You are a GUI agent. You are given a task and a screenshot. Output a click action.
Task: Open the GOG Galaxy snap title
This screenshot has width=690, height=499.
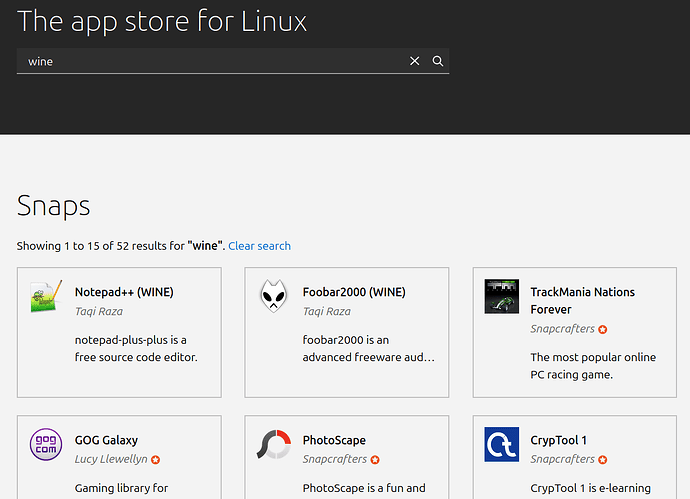click(106, 440)
